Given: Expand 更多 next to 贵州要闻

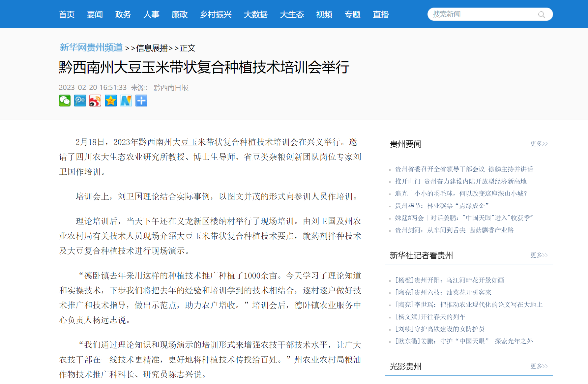Looking at the screenshot, I should point(539,144).
